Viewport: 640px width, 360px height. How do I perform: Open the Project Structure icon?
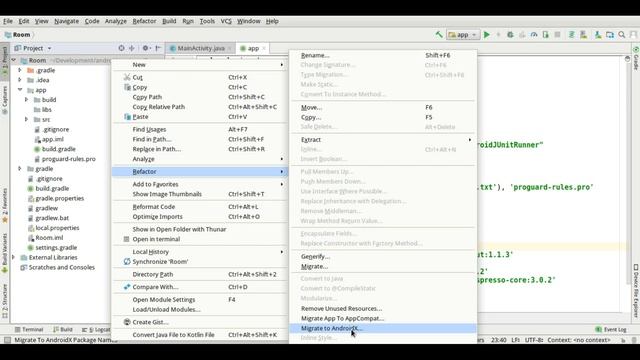coord(610,35)
